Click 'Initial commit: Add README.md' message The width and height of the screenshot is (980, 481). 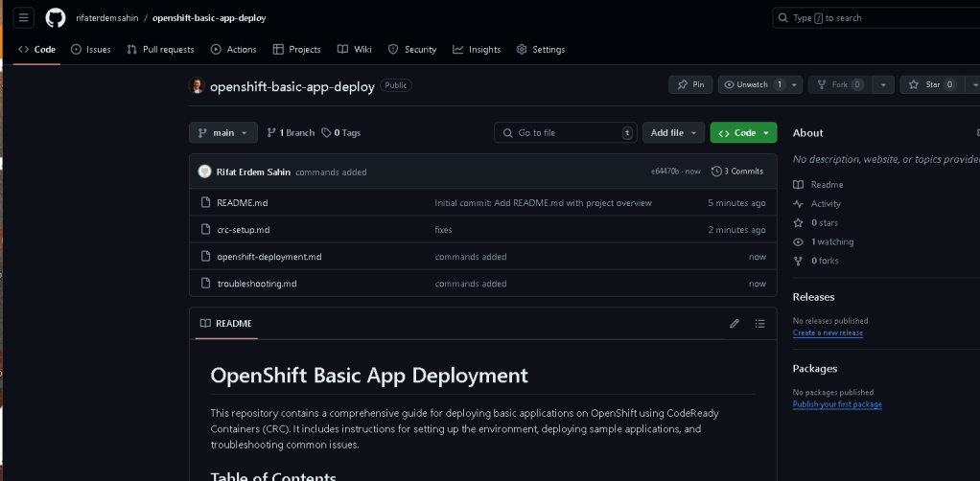543,203
